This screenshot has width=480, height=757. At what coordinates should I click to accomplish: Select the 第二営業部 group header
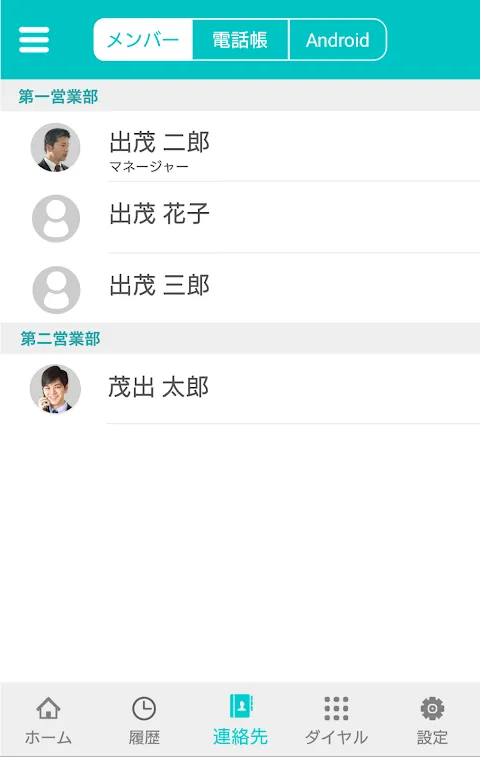point(240,338)
